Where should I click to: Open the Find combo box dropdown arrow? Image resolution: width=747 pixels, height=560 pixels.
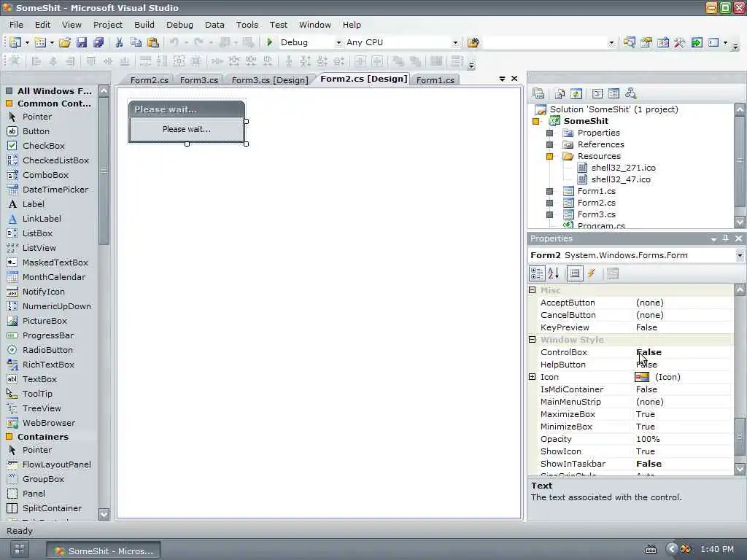(612, 42)
